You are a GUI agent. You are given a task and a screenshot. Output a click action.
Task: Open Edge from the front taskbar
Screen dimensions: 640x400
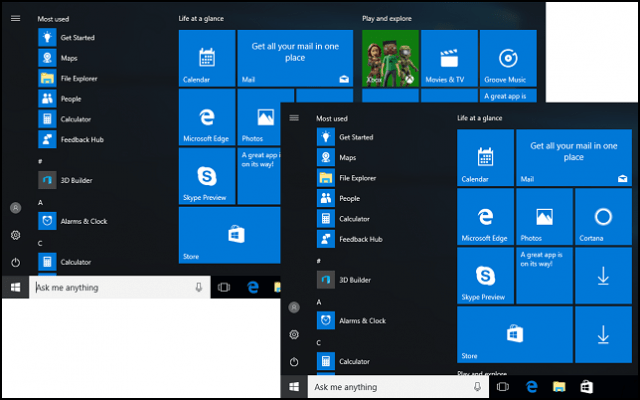[531, 387]
